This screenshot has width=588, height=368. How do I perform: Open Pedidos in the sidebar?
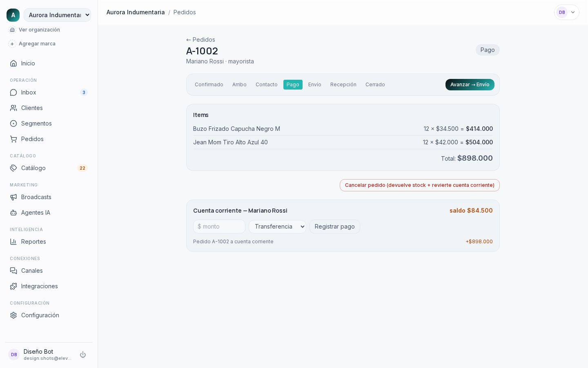[49, 139]
